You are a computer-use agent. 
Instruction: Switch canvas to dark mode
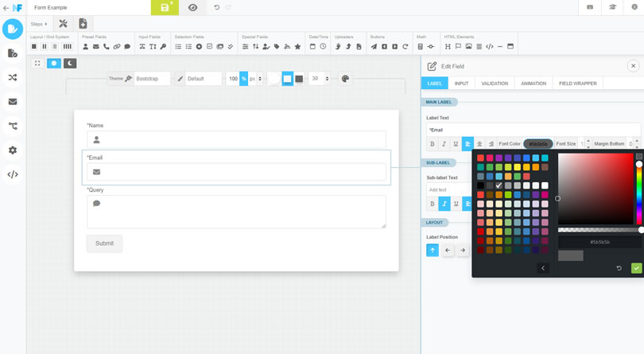[x=70, y=64]
